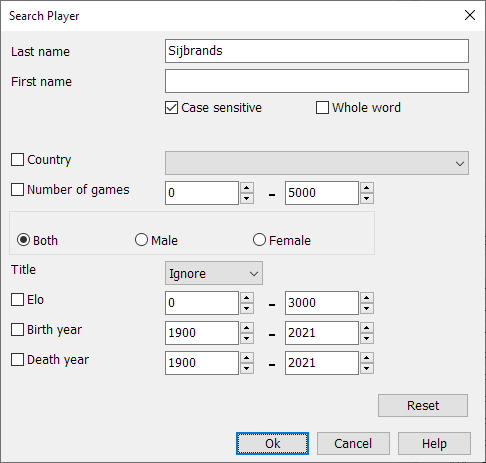Decrease Birth year end with down arrow
486x463 pixels.
[x=367, y=338]
